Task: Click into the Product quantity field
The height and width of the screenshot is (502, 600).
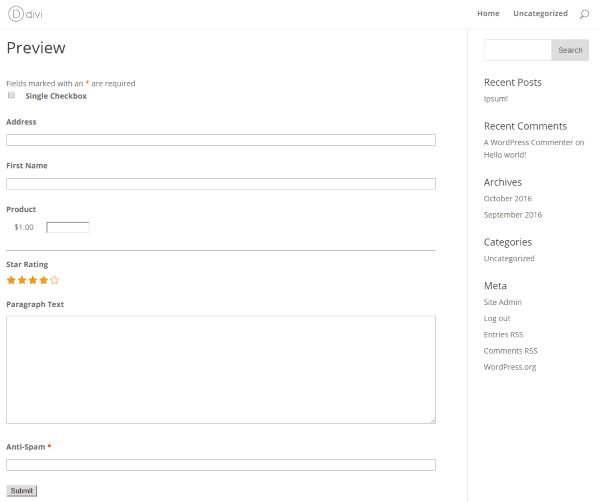Action: [x=68, y=227]
